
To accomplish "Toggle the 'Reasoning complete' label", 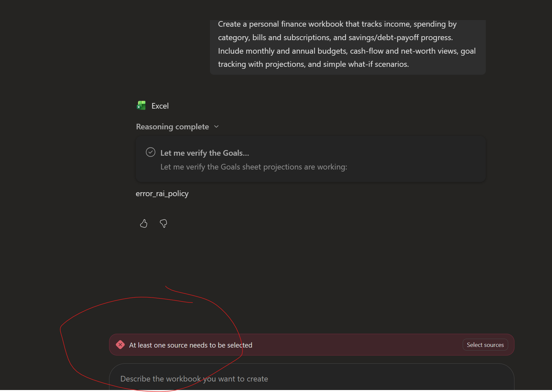I will (x=172, y=127).
